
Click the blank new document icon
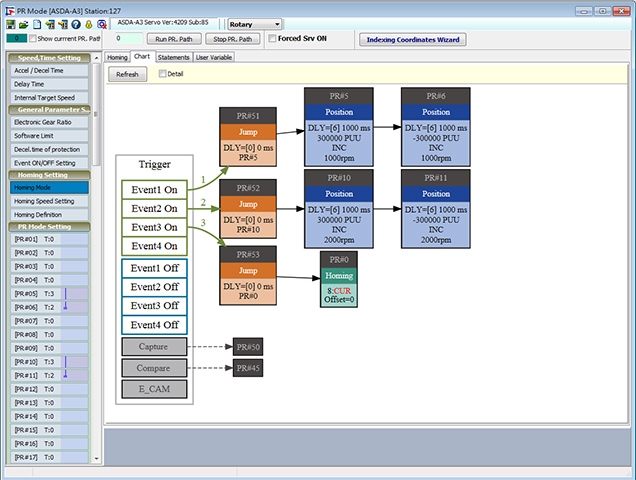36,24
